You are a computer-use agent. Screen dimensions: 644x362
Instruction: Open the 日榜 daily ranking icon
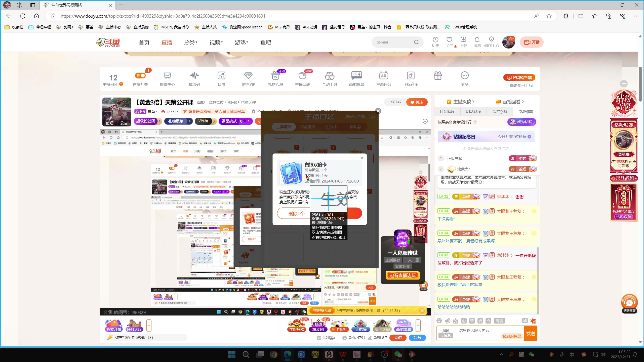(221, 79)
